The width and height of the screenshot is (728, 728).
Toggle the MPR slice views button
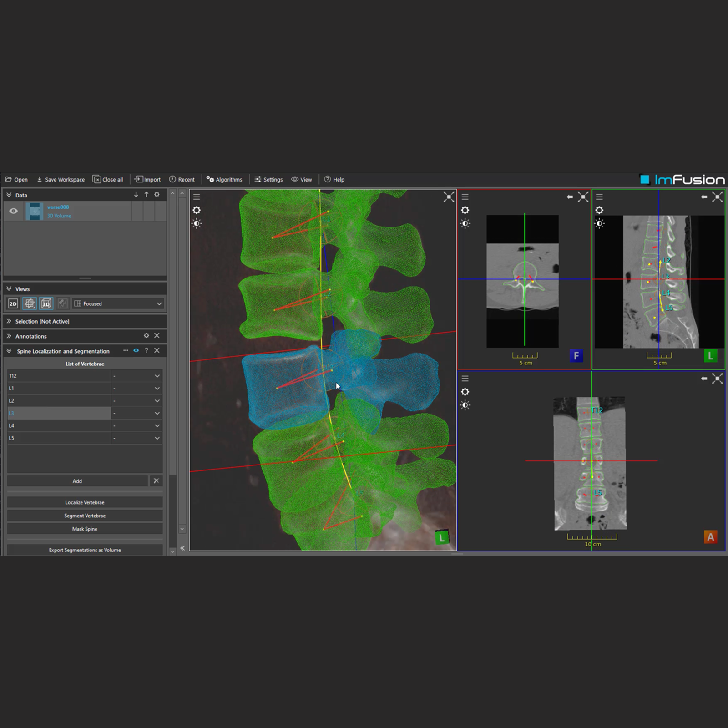point(30,303)
